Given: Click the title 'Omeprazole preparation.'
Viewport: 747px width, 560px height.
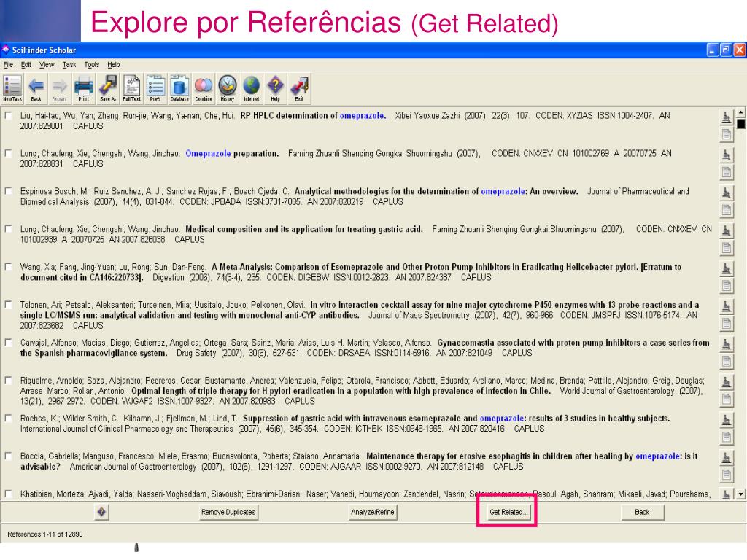Looking at the screenshot, I should pos(232,153).
